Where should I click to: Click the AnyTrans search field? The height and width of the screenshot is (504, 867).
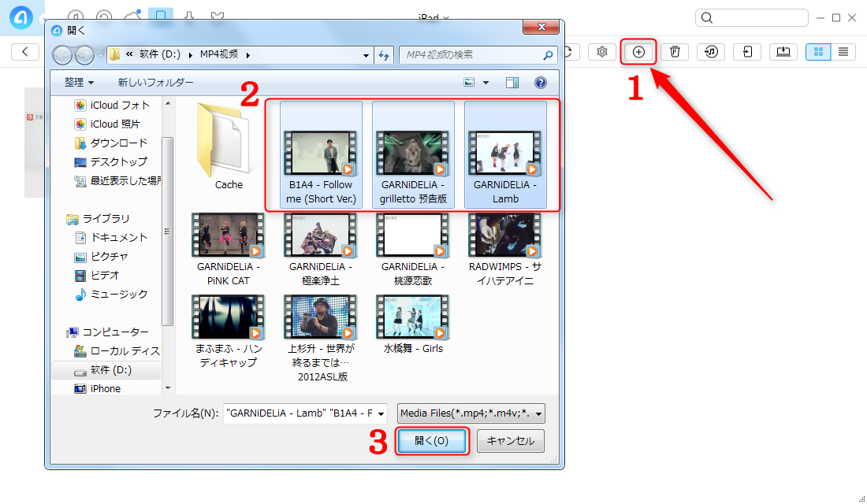(751, 17)
